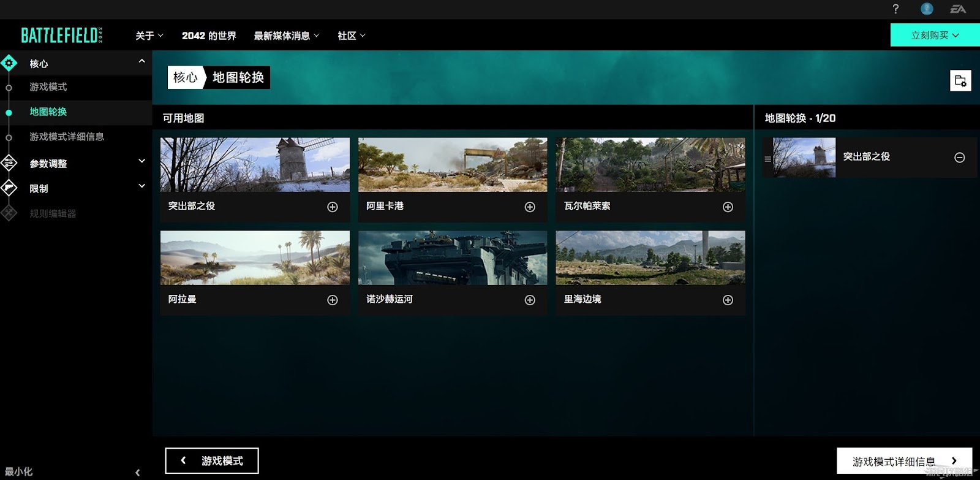Click the 诺沙赫运河 map name
The image size is (980, 480).
click(x=390, y=299)
